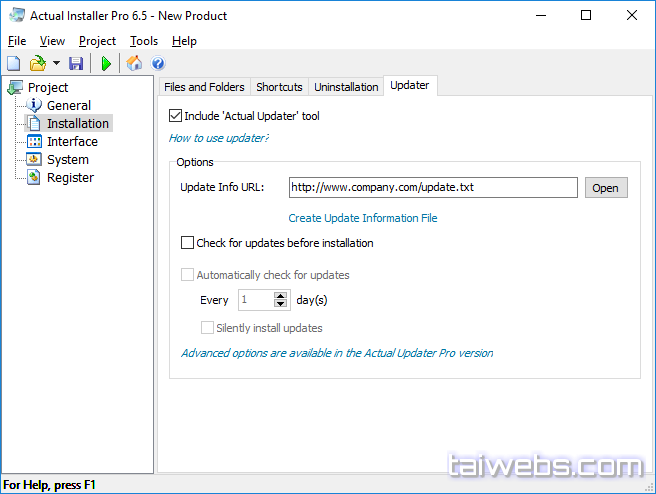Disable the Include 'Actual Updater' tool checkbox
The width and height of the screenshot is (656, 494).
tap(177, 116)
